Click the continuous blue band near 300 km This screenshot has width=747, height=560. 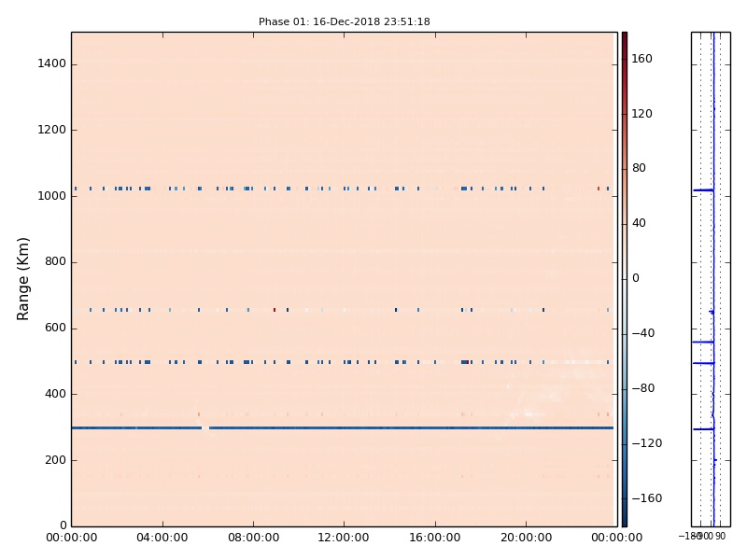(342, 428)
